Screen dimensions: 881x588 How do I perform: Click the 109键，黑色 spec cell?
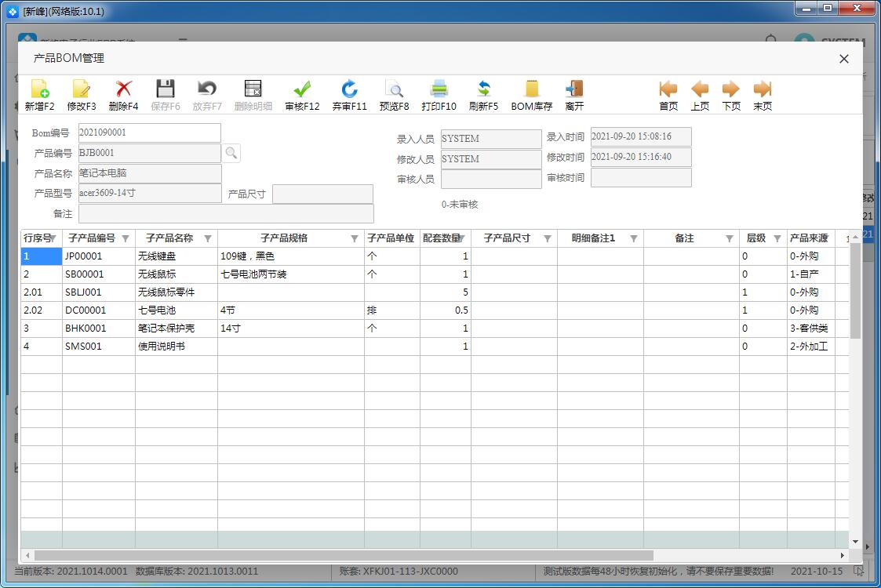pyautogui.click(x=290, y=256)
